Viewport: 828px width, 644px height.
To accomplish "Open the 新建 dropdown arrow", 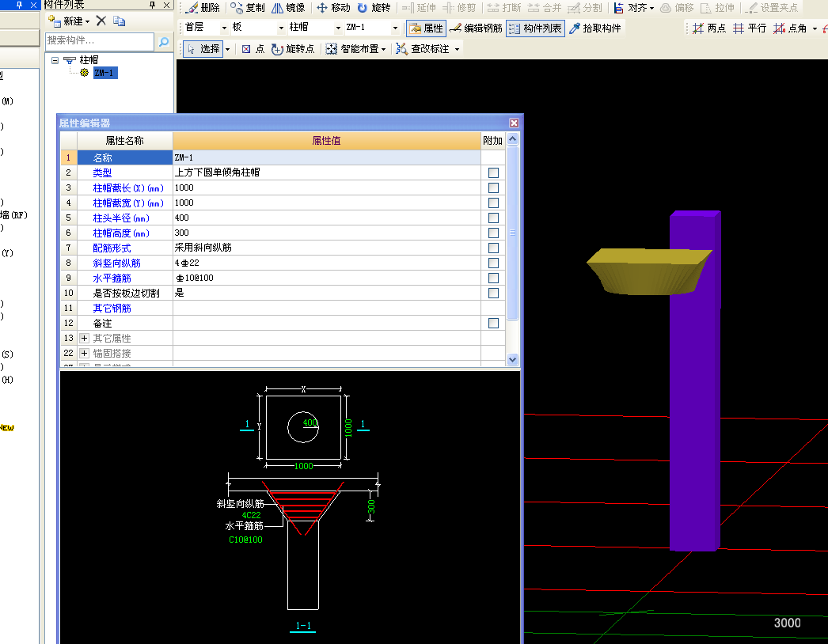I will coord(87,21).
